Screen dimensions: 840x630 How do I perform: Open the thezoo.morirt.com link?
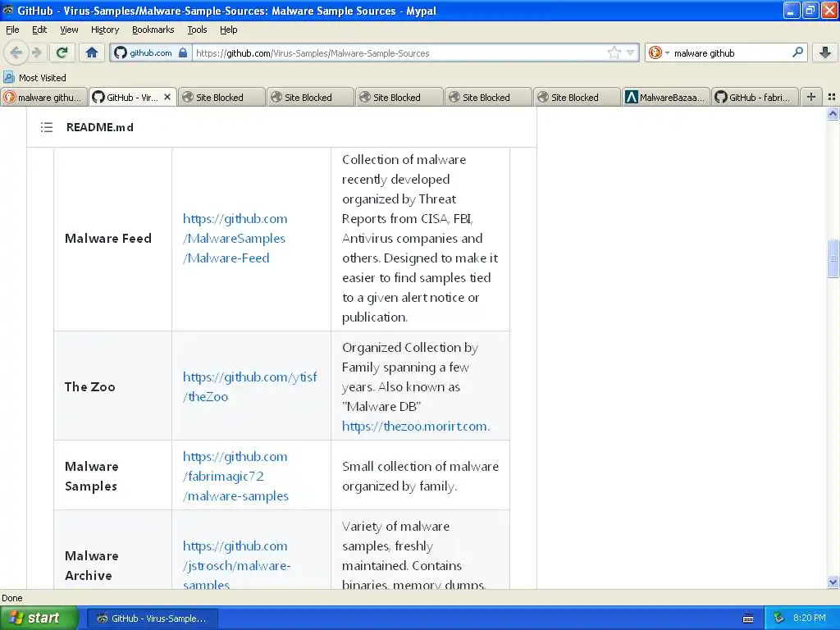(x=416, y=427)
